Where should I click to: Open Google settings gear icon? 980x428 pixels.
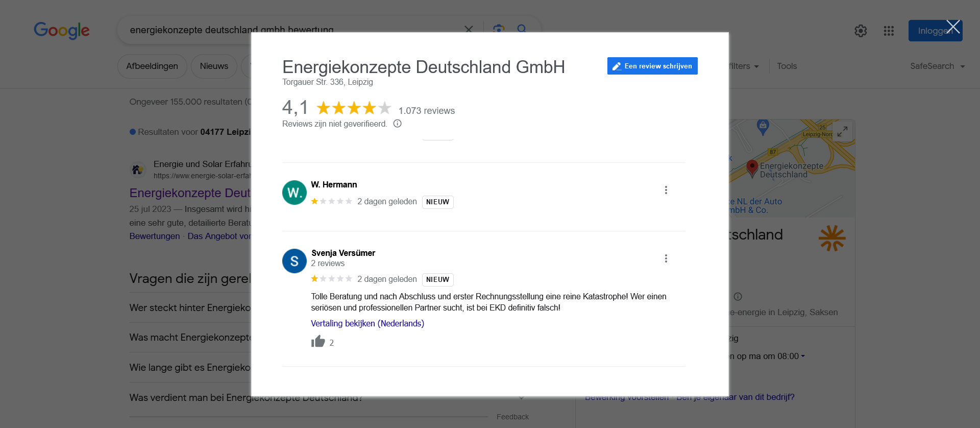861,31
